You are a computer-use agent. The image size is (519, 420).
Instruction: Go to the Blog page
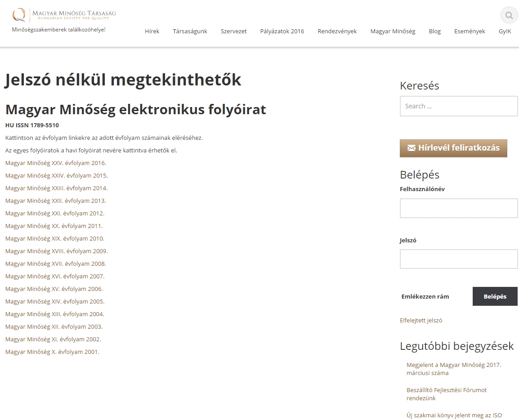coord(434,31)
